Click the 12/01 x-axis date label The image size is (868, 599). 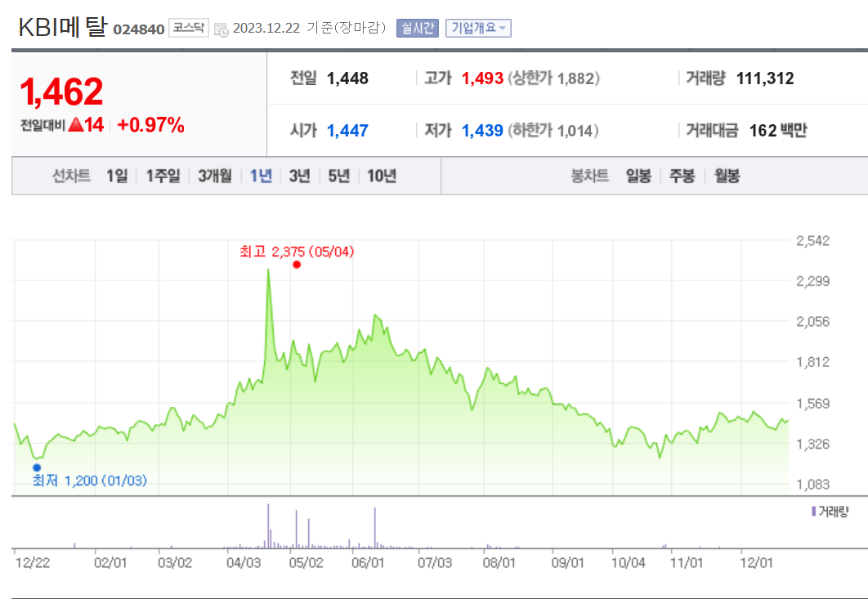756,564
